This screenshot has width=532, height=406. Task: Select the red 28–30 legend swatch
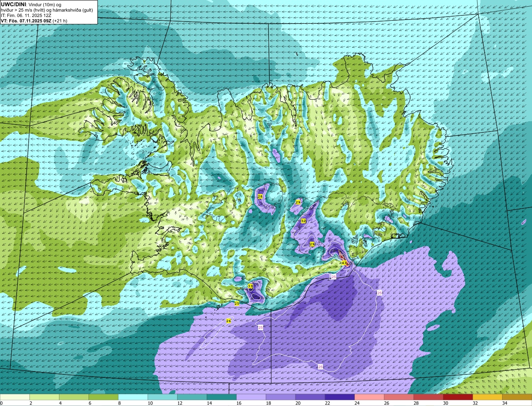(429, 397)
